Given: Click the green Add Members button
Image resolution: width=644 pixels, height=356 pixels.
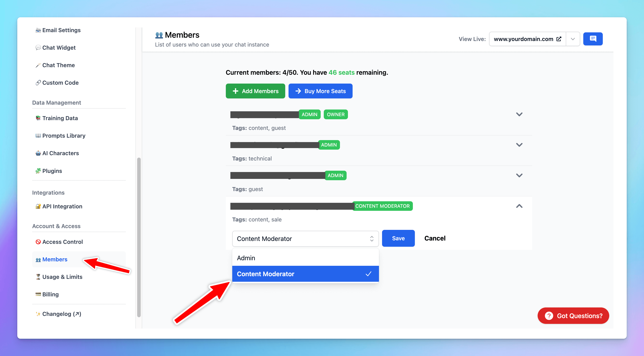Looking at the screenshot, I should click(255, 91).
